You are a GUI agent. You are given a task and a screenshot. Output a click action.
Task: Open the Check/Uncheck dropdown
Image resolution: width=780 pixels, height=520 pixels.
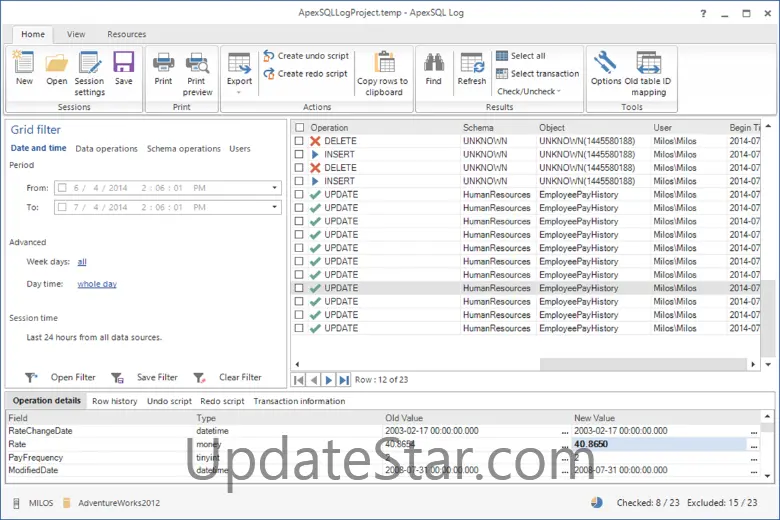tap(529, 92)
